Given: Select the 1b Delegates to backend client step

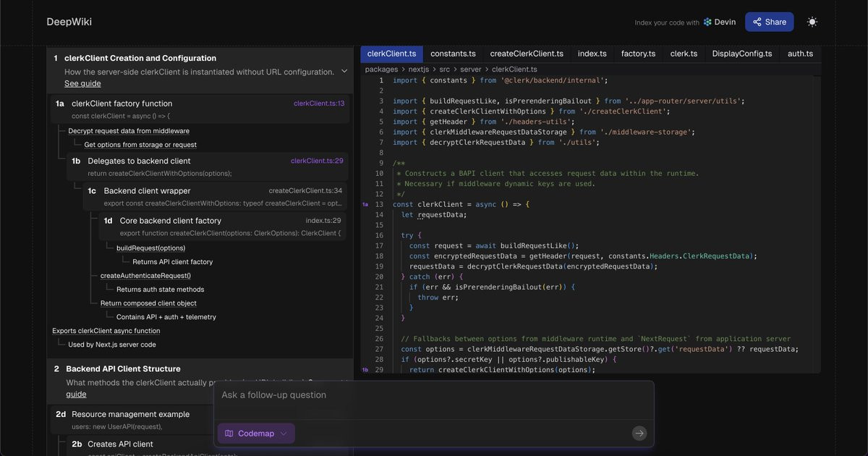Looking at the screenshot, I should pos(208,167).
